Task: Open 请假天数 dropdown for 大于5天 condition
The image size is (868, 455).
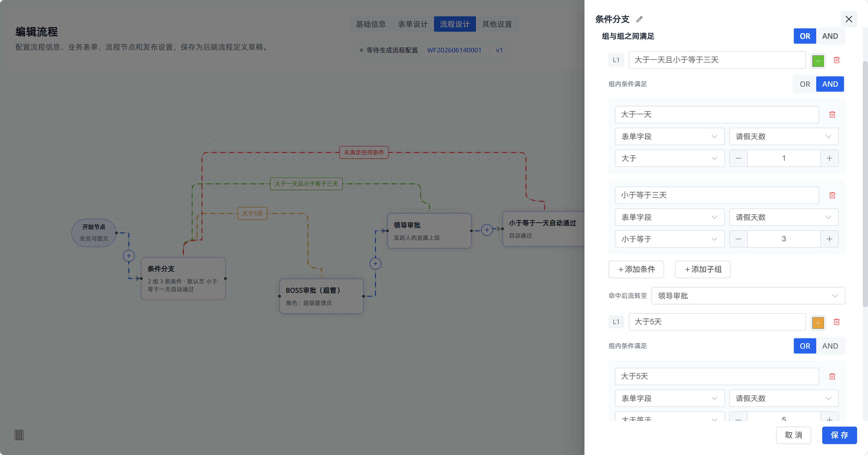Action: pos(784,398)
